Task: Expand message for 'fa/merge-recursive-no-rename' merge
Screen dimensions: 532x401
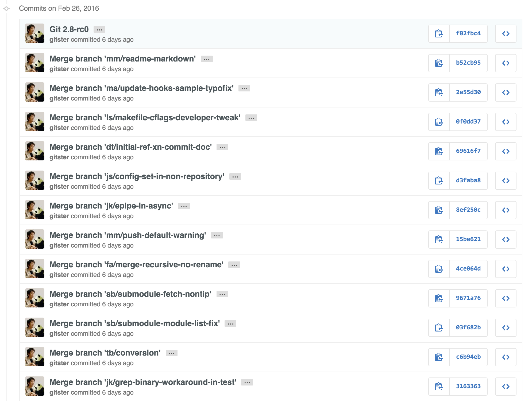Action: click(234, 265)
